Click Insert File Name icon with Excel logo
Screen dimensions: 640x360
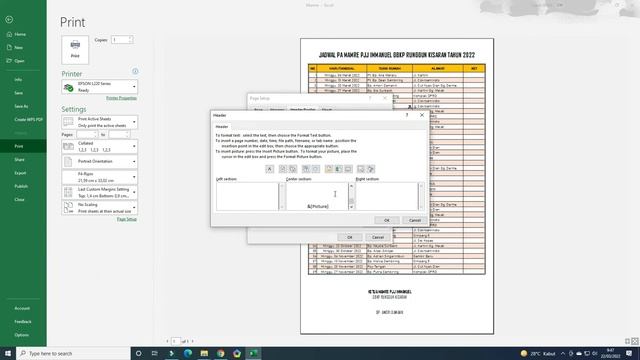click(339, 169)
